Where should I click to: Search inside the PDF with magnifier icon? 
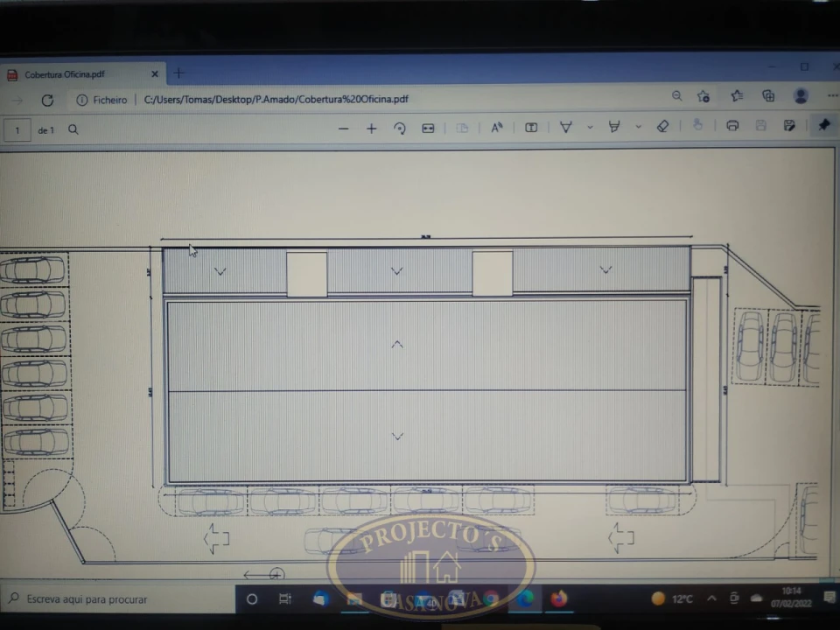pyautogui.click(x=73, y=130)
